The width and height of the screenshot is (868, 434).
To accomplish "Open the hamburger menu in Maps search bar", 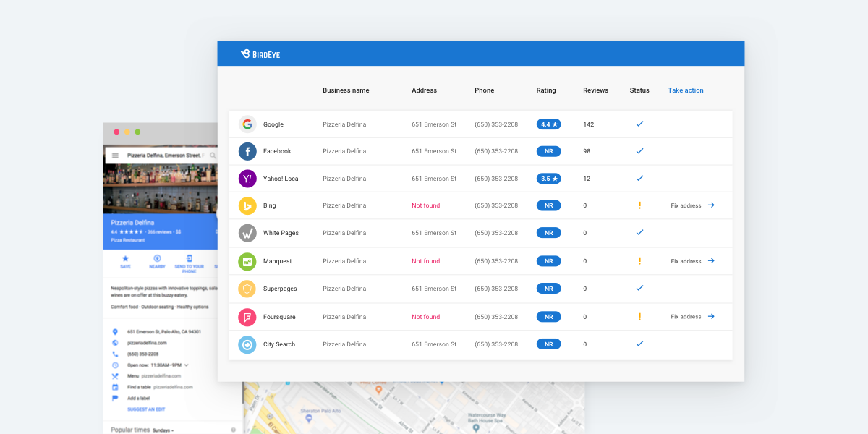I will pos(115,156).
